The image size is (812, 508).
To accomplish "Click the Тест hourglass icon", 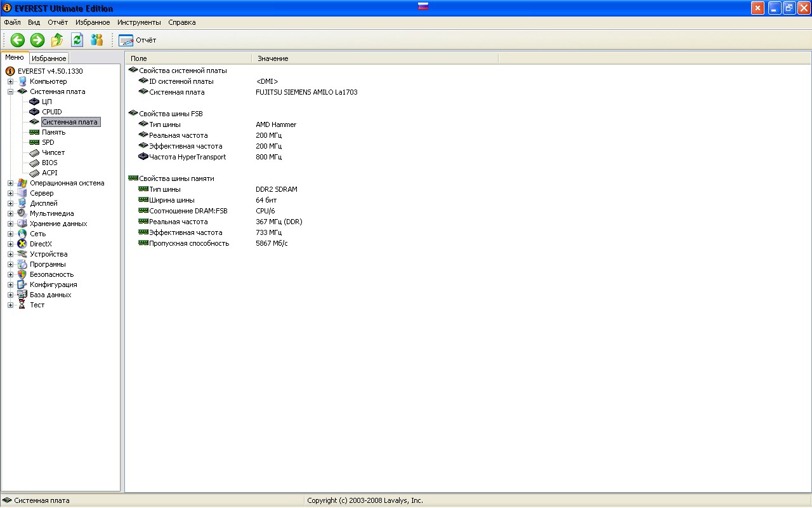I will click(22, 305).
